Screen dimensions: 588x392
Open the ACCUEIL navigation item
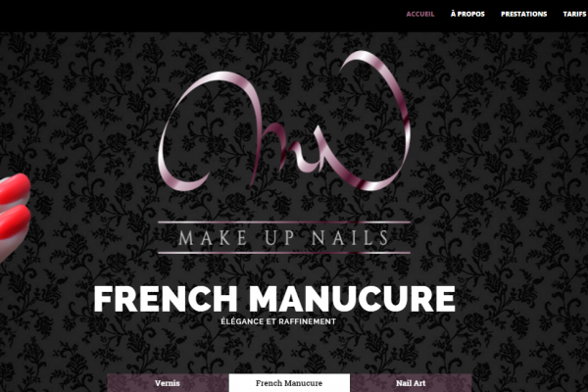click(x=420, y=14)
